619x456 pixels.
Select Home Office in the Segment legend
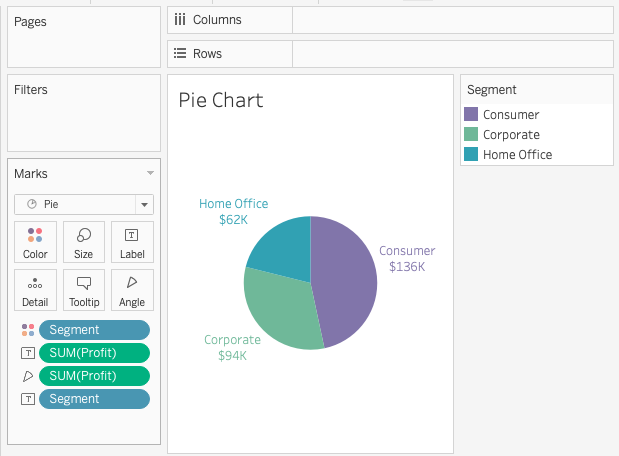click(x=517, y=155)
